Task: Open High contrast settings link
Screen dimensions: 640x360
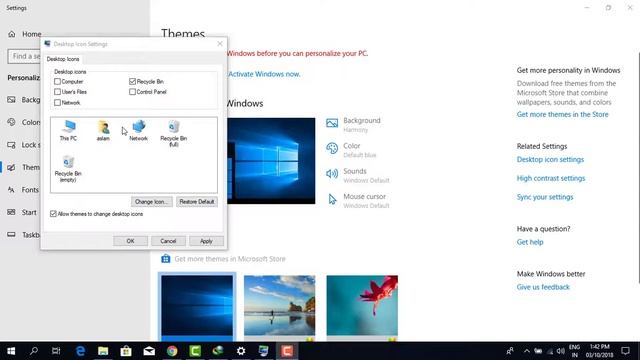Action: click(x=551, y=178)
